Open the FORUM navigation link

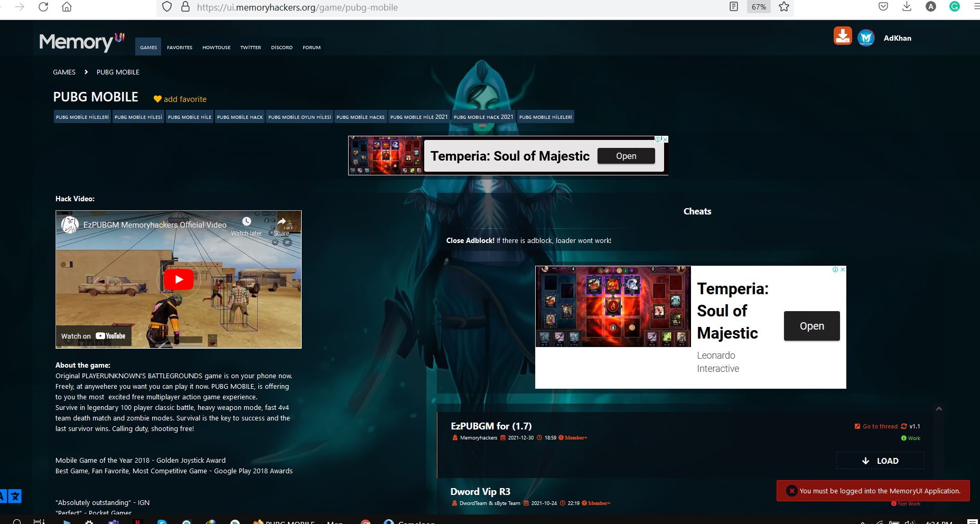(312, 48)
